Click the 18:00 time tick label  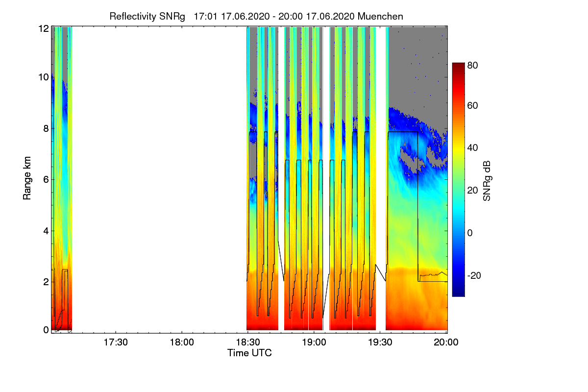[182, 343]
